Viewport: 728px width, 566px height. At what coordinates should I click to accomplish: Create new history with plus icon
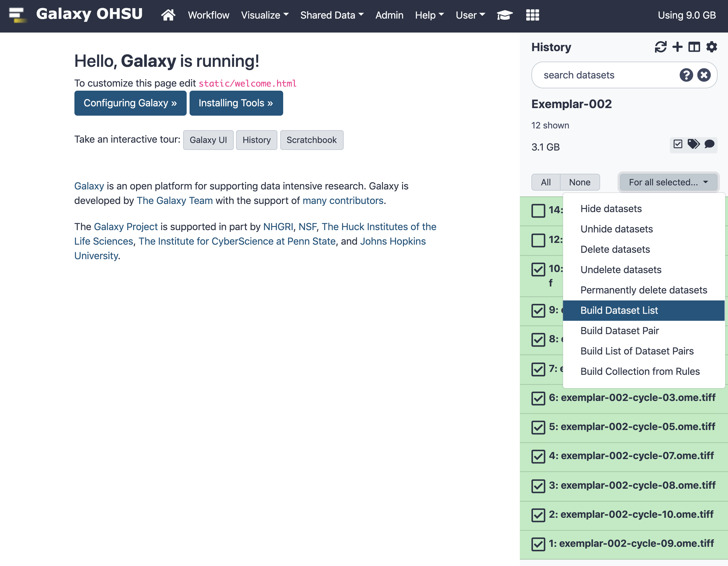(x=677, y=47)
